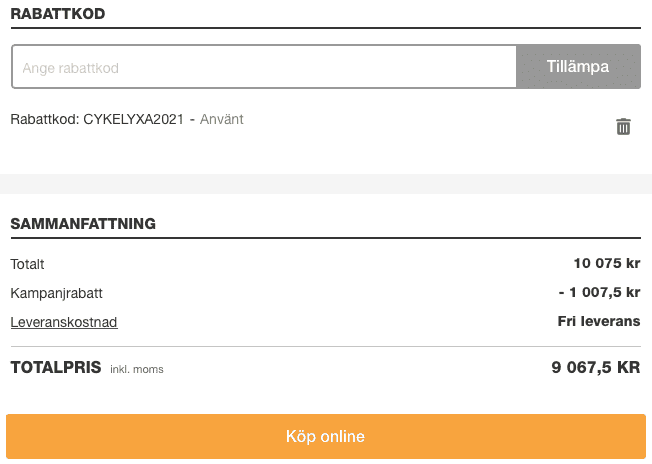Viewport: 652px width, 464px height.
Task: Click the 9 067,5 KR final price
Action: pos(595,368)
